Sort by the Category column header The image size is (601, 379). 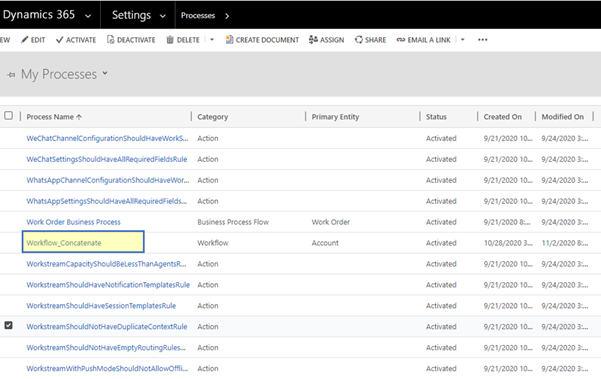[x=213, y=117]
